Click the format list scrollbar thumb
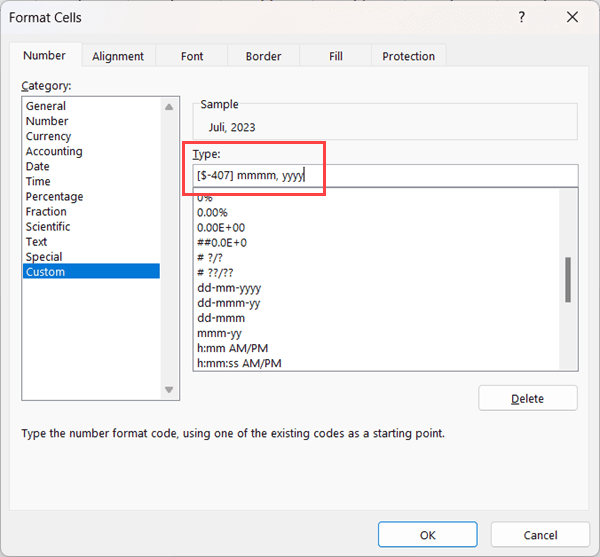Viewport: 600px width, 557px height. tap(568, 280)
